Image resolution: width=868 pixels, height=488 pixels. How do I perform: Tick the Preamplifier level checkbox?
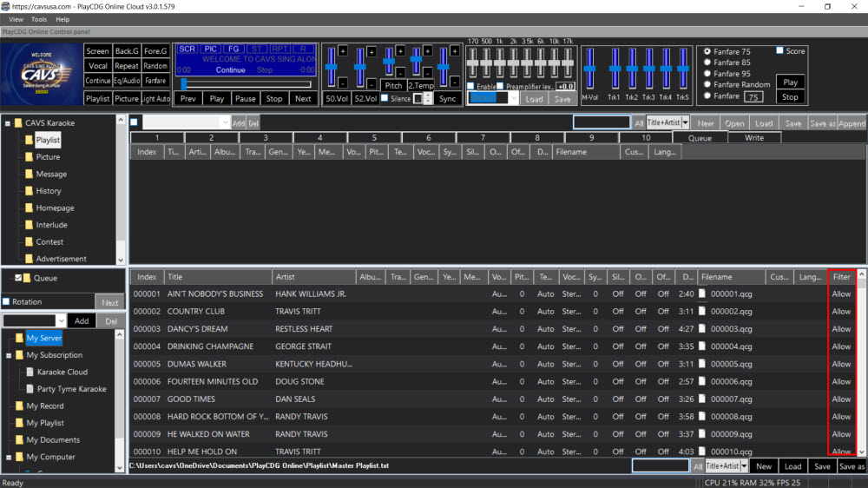click(x=500, y=87)
